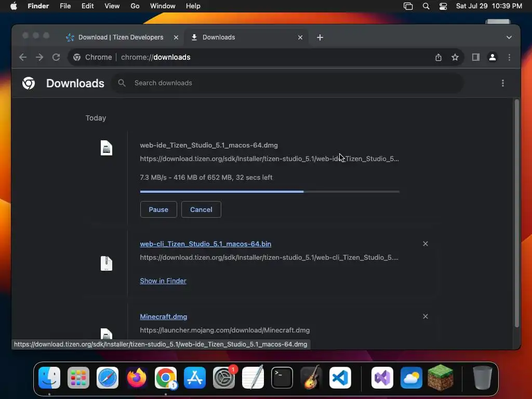
Task: Open the web-cli_Tizen_Studio_5.1_macos-64.bin link
Action: point(205,244)
